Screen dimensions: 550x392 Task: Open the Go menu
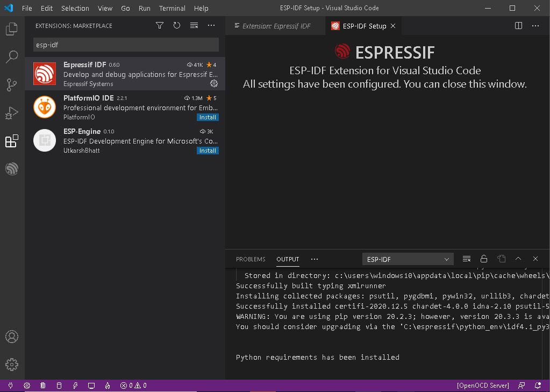(x=125, y=8)
